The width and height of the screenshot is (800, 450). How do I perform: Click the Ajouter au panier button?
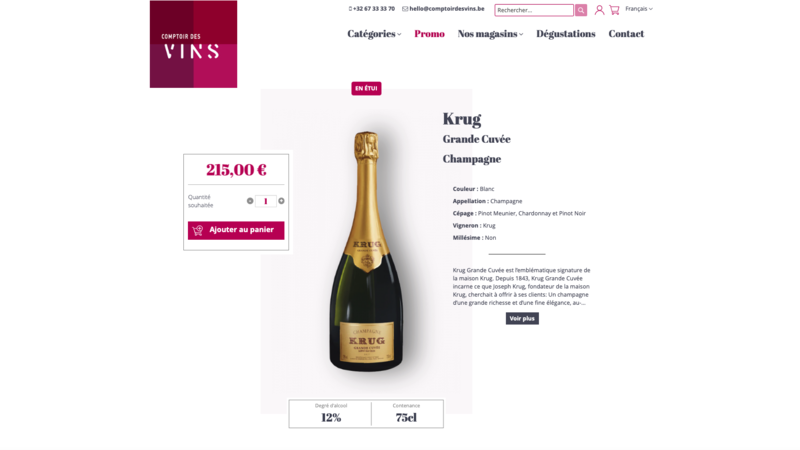[x=236, y=230]
